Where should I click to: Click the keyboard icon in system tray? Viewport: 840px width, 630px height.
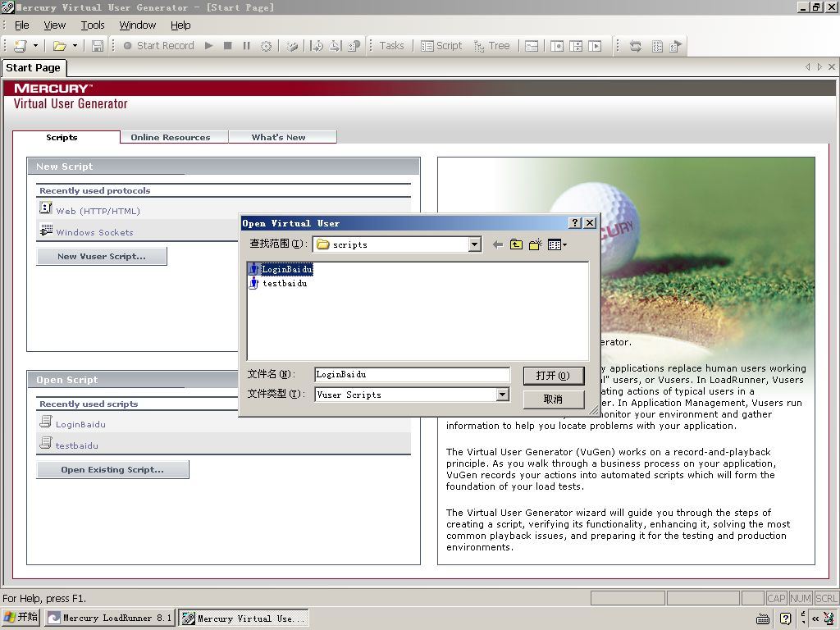coord(763,619)
